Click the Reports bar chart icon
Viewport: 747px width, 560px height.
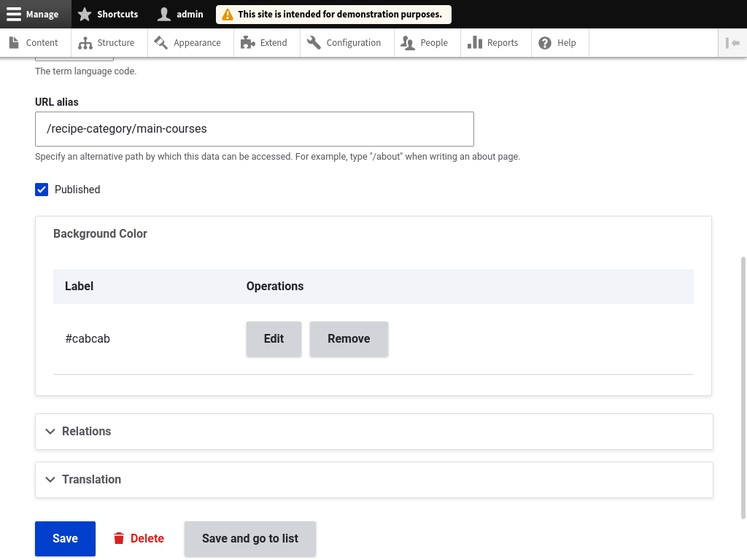tap(475, 43)
